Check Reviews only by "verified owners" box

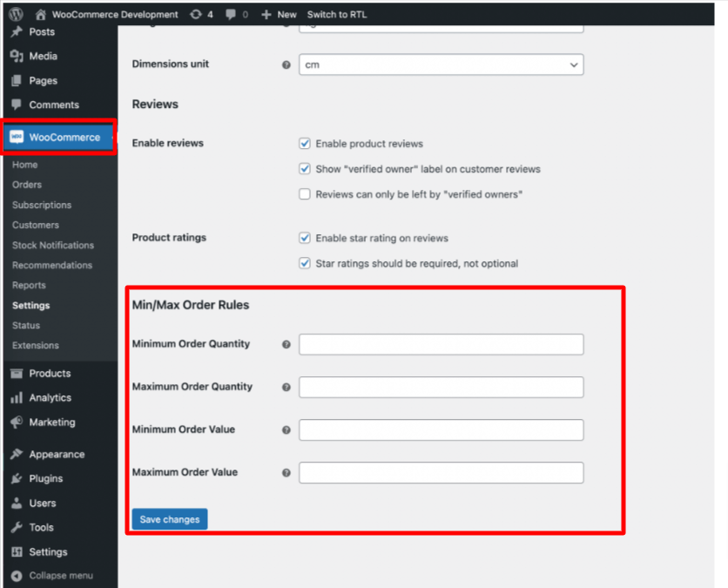305,194
